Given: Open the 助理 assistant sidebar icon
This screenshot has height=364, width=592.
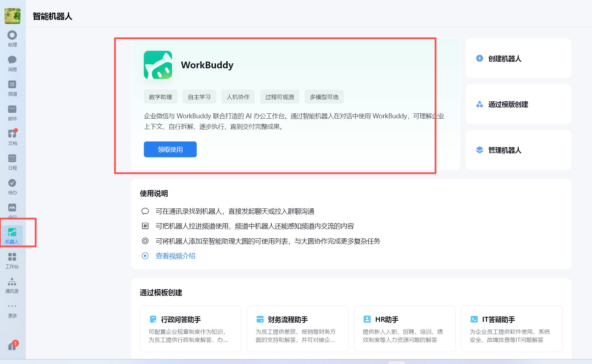Looking at the screenshot, I should click(12, 39).
